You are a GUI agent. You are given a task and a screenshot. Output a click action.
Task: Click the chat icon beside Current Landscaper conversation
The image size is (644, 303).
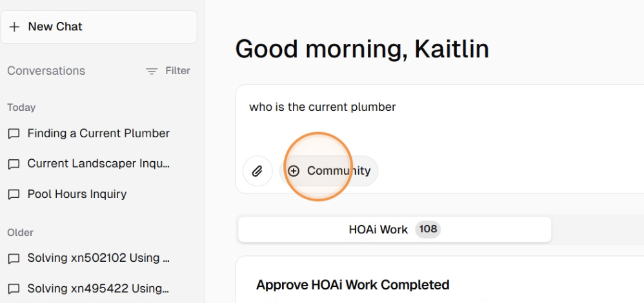click(14, 164)
